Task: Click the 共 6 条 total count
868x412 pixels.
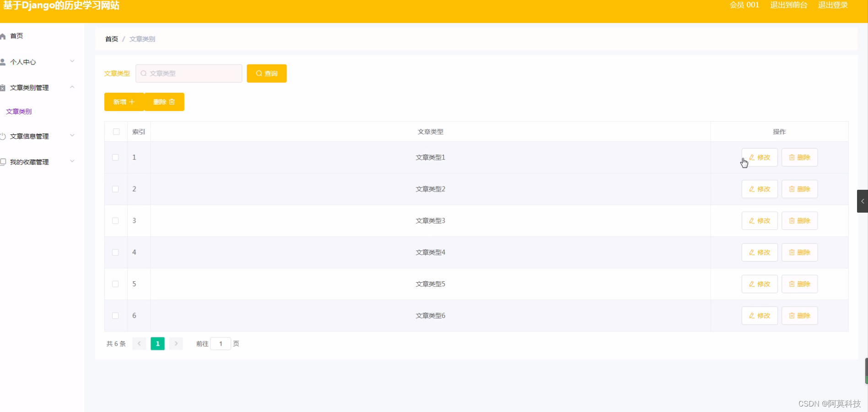Action: click(x=116, y=343)
